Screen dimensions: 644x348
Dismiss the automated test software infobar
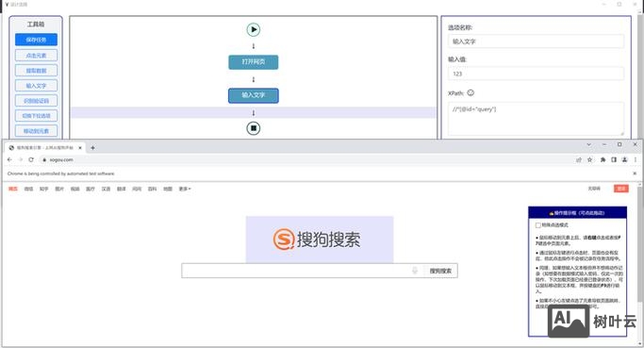point(635,174)
